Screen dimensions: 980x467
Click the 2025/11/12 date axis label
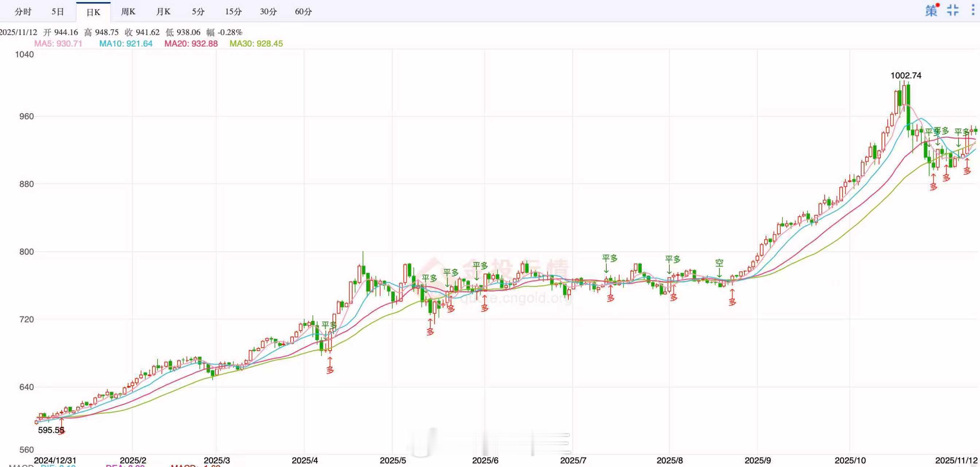[x=956, y=460]
